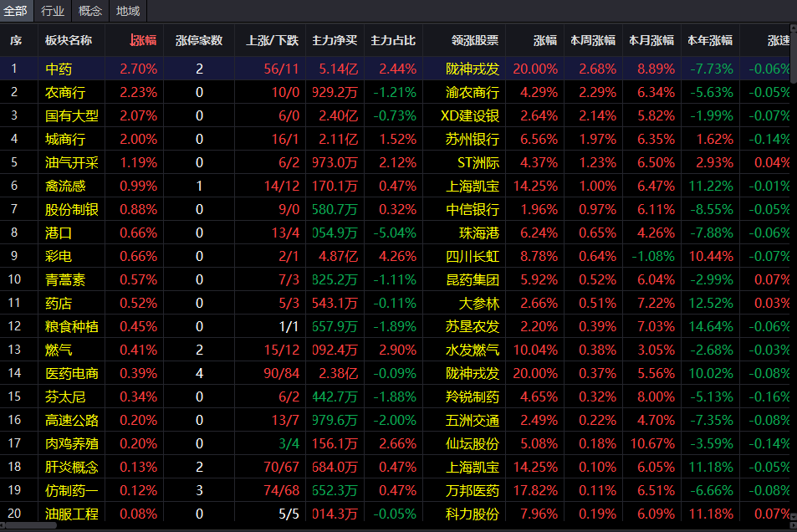Select the 燃气 sector name
The width and height of the screenshot is (797, 532).
pyautogui.click(x=59, y=350)
